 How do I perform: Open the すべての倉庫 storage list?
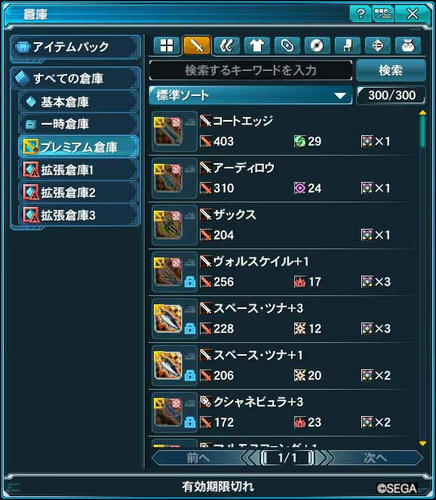point(76,79)
